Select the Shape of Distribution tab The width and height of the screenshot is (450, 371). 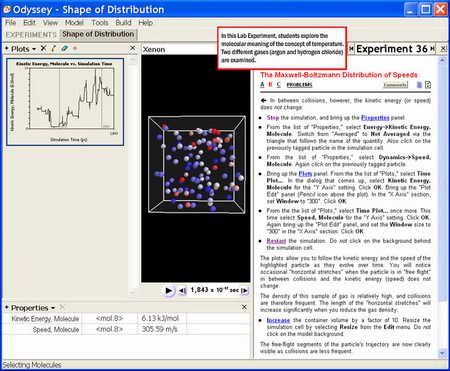(x=98, y=34)
